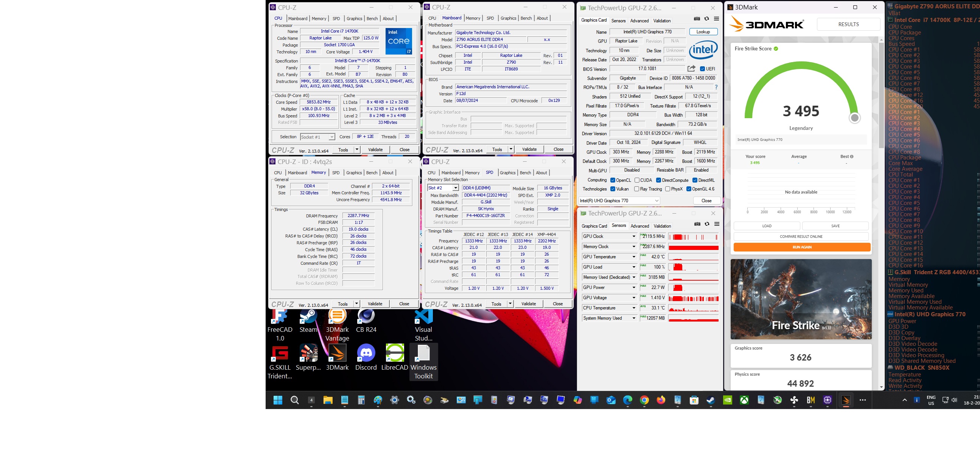This screenshot has width=980, height=467.
Task: Click RUN AGAIN in 3DMark
Action: 802,247
